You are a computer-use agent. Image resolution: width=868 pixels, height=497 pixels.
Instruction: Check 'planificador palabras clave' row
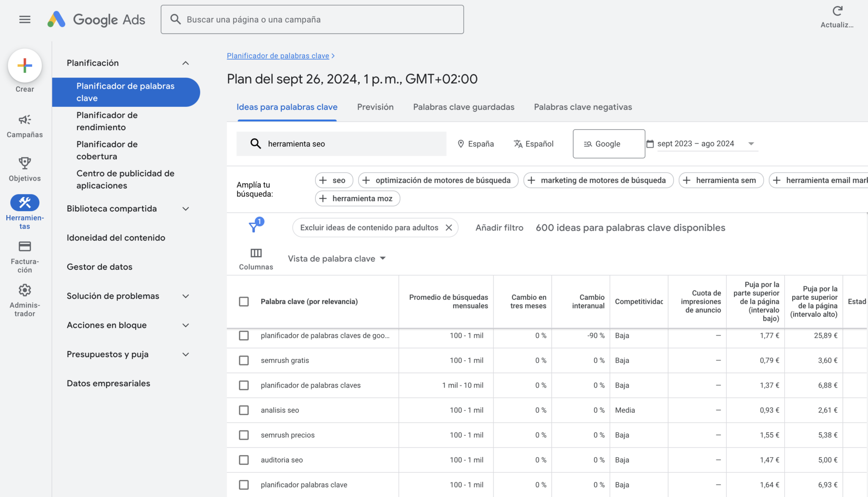tap(244, 485)
